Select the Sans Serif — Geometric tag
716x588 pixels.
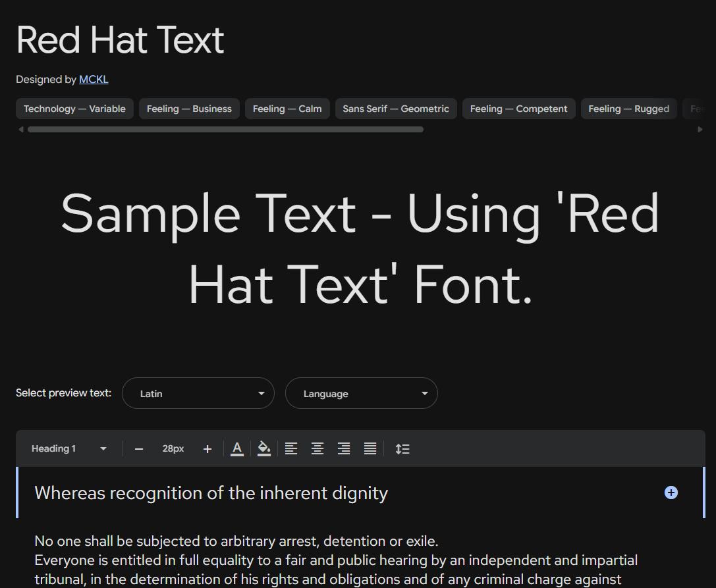tap(396, 109)
